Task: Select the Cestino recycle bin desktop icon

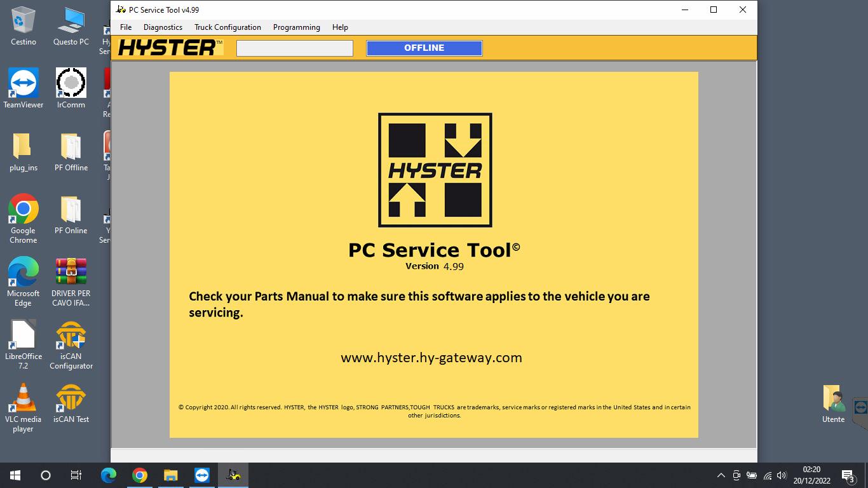Action: tap(24, 26)
